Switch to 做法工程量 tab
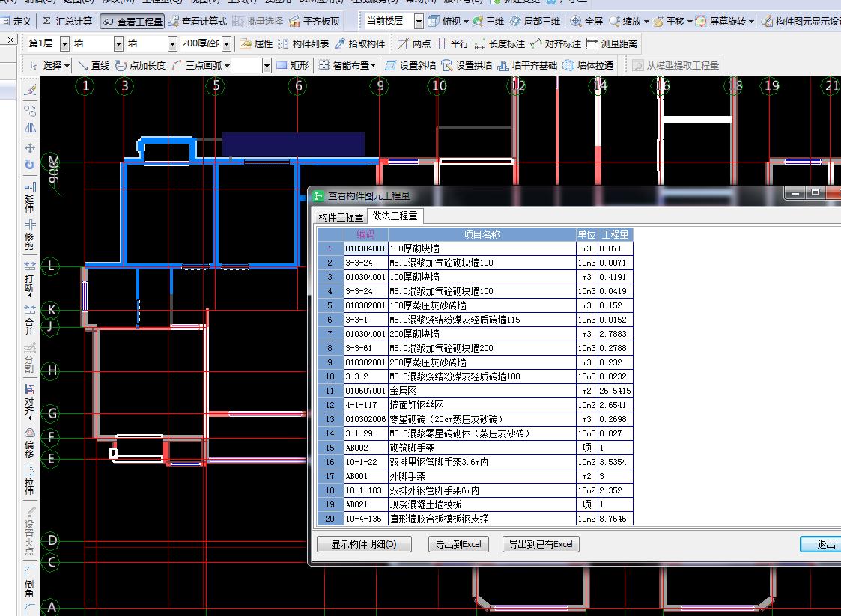841x616 pixels. pyautogui.click(x=395, y=216)
